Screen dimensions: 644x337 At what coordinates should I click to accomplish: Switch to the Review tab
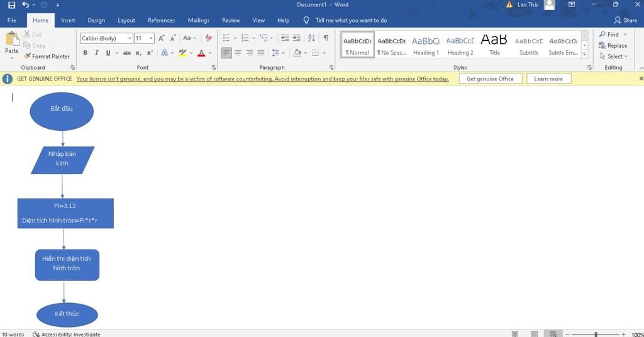(231, 20)
